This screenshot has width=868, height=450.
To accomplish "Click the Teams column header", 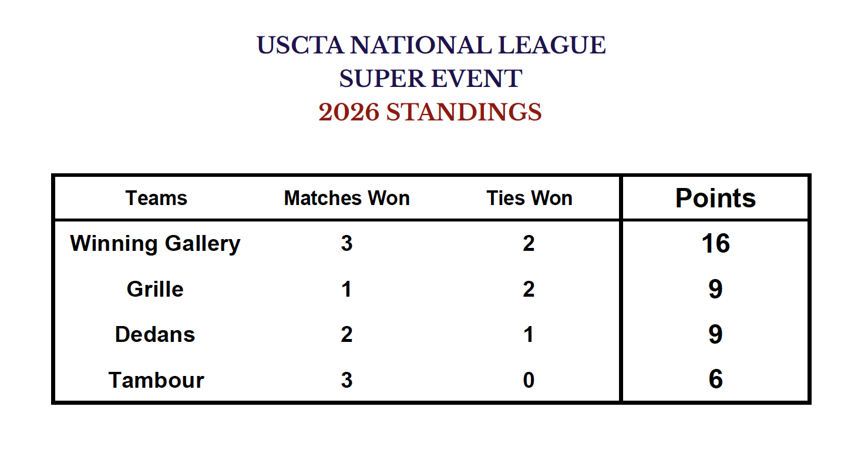I will 156,199.
